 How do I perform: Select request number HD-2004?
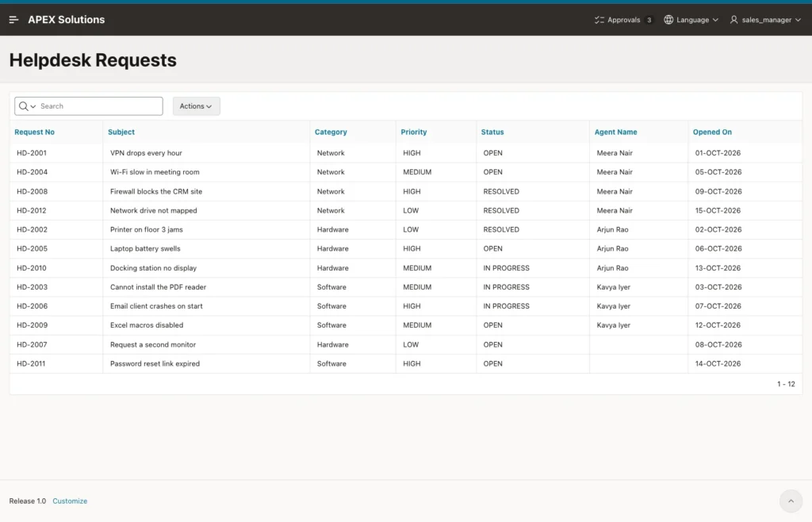(x=32, y=172)
